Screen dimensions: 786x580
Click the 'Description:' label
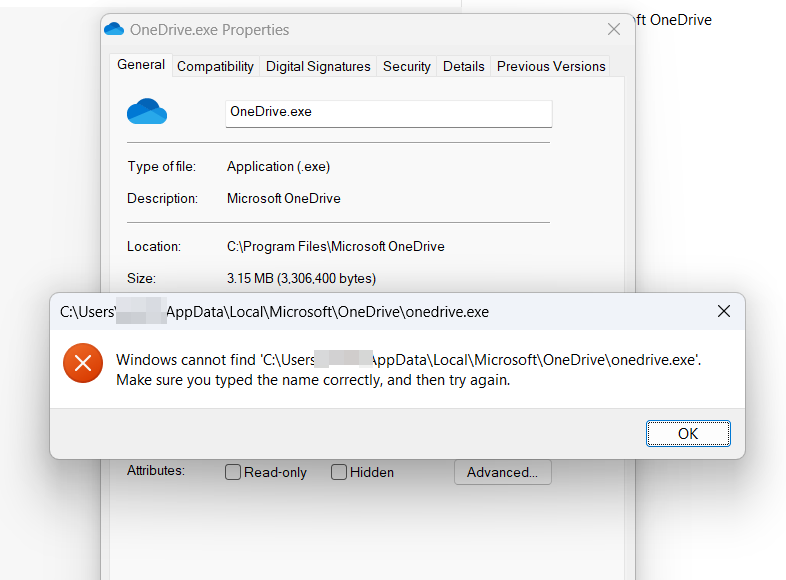pos(162,199)
